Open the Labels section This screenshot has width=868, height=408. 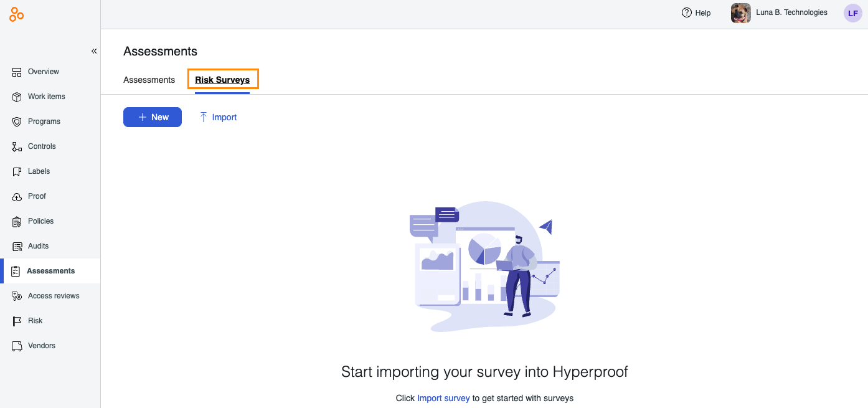pyautogui.click(x=17, y=171)
